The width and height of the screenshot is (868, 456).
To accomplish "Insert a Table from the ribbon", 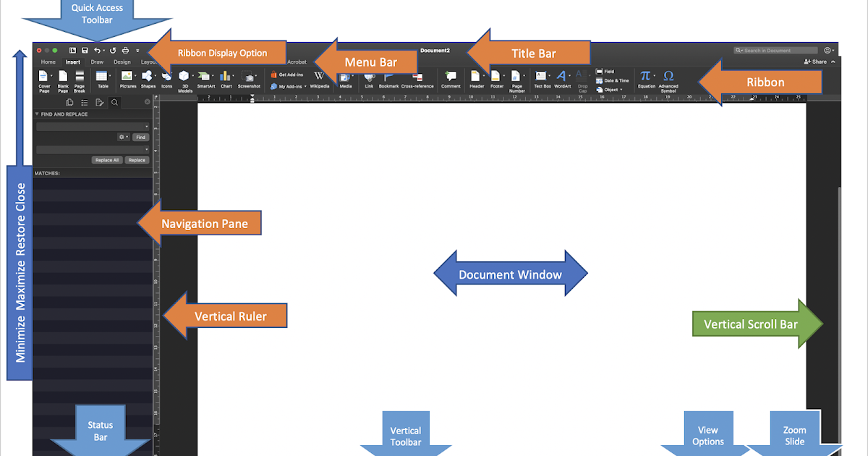I will coord(103,75).
